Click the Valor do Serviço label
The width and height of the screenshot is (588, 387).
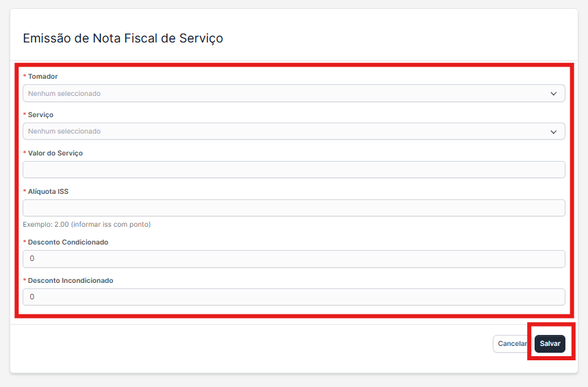(55, 153)
